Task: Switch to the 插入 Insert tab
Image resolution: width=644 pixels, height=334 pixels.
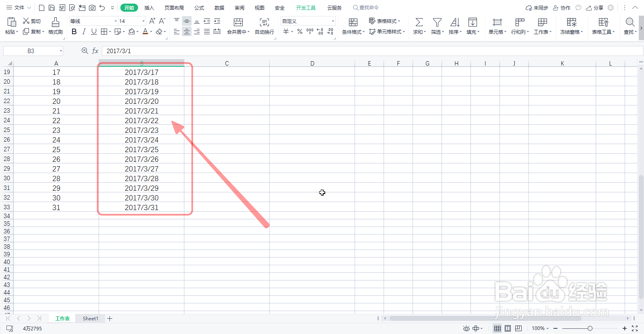Action: pos(149,8)
